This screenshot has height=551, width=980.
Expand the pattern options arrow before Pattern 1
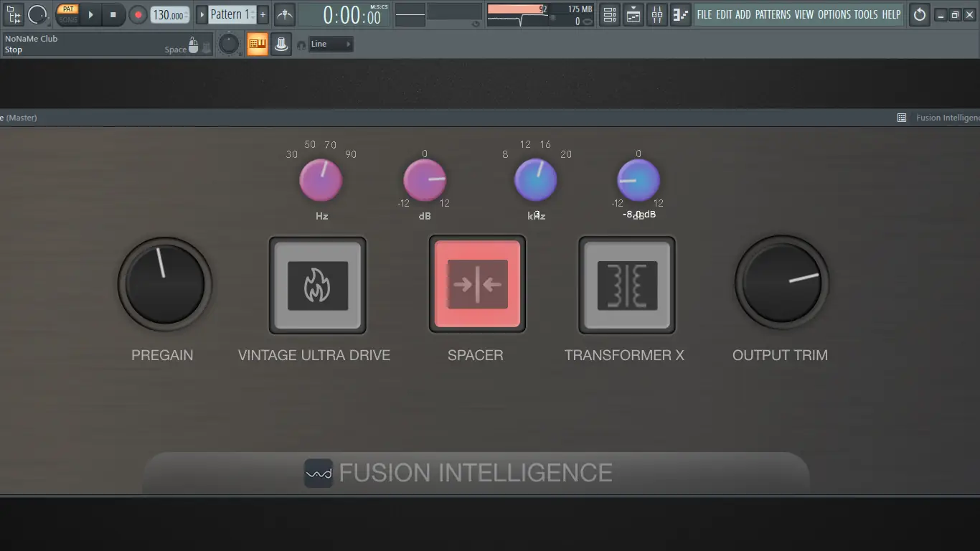click(202, 14)
